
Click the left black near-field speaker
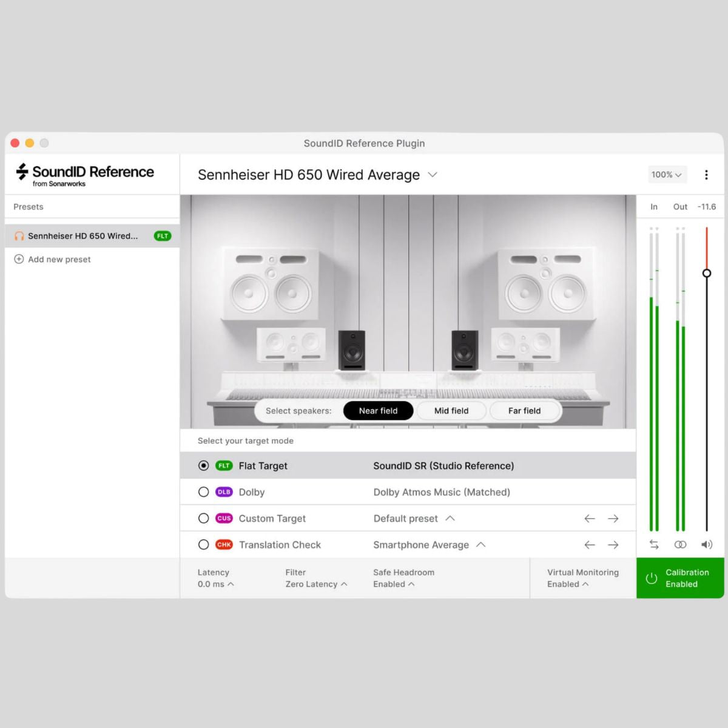352,350
